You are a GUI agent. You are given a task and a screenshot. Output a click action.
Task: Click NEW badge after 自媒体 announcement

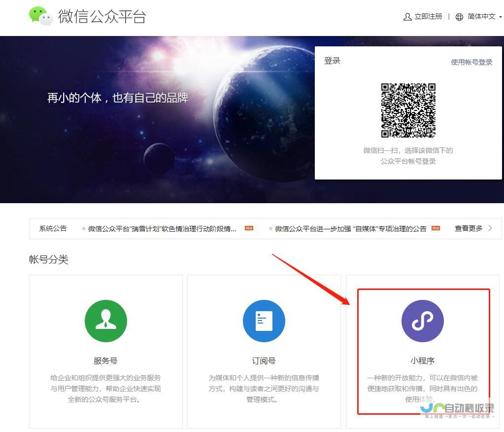[x=436, y=228]
